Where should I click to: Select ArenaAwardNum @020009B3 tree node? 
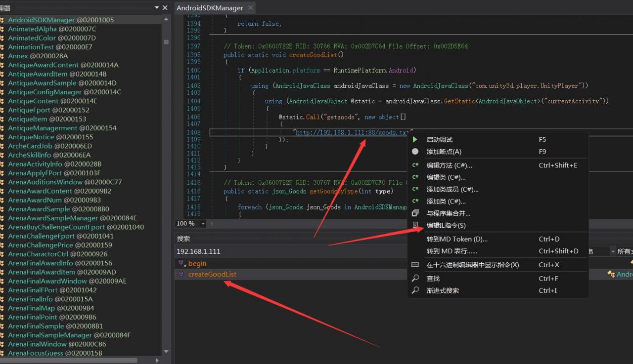54,200
